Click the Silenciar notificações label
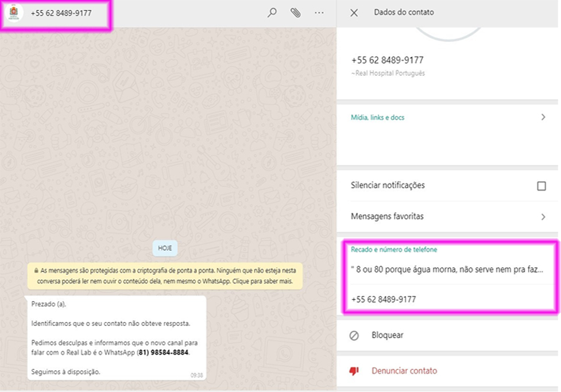This screenshot has height=392, width=561. (388, 185)
